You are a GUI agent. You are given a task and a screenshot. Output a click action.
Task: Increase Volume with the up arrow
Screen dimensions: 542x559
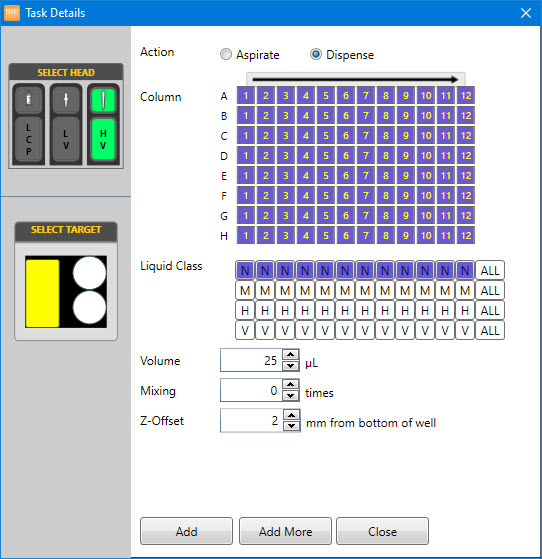291,354
